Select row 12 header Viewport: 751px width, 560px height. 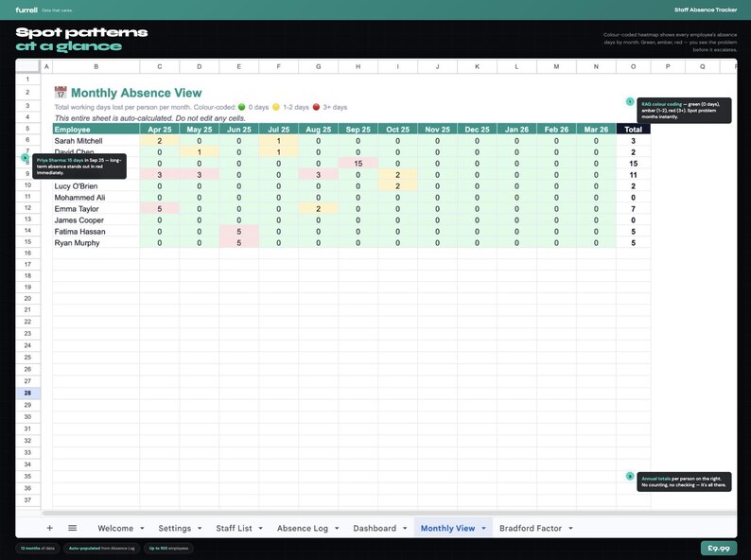pyautogui.click(x=27, y=208)
